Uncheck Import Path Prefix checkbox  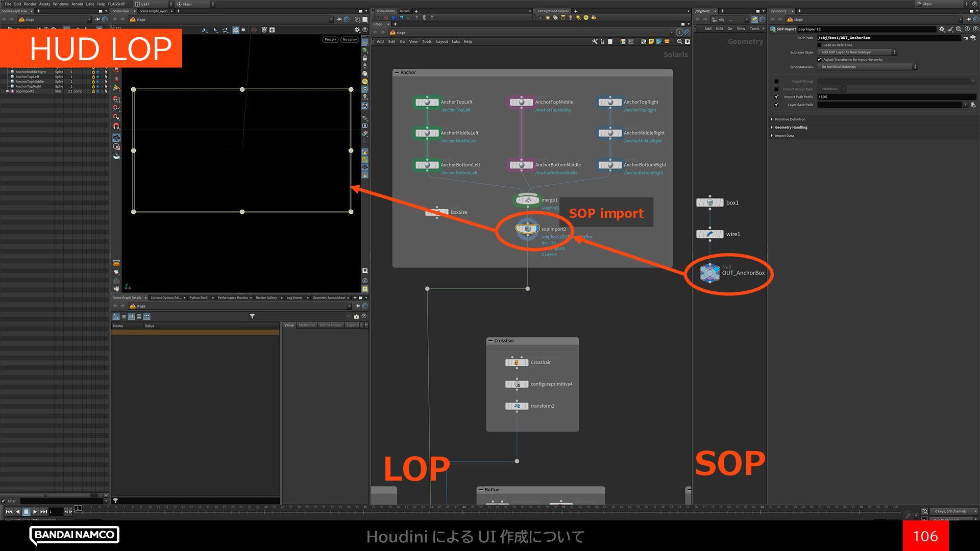pyautogui.click(x=777, y=97)
